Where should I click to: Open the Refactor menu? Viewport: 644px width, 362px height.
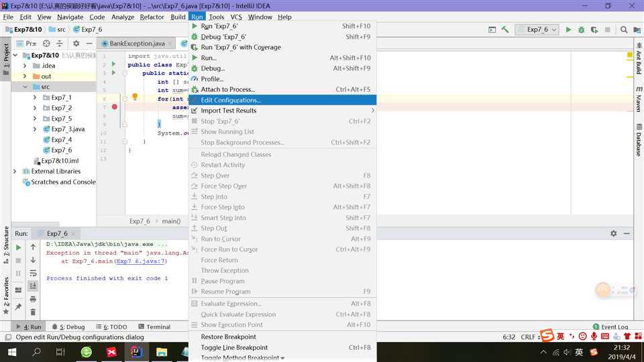152,17
